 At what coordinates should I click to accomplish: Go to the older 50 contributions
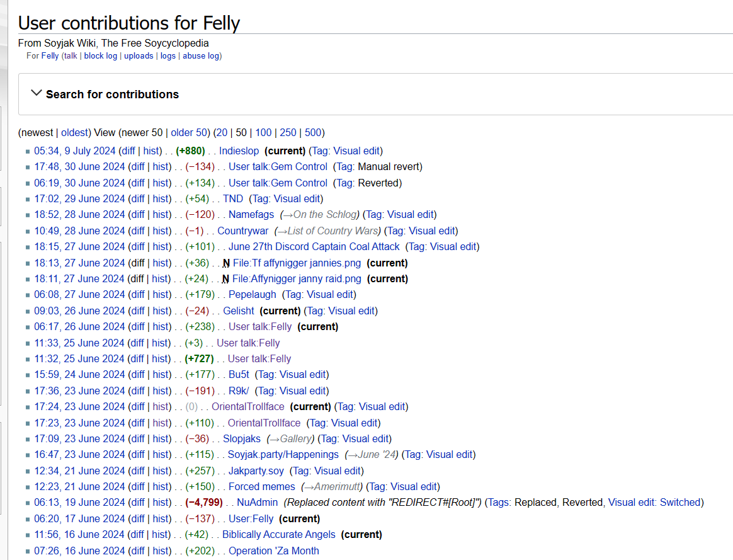(x=189, y=132)
